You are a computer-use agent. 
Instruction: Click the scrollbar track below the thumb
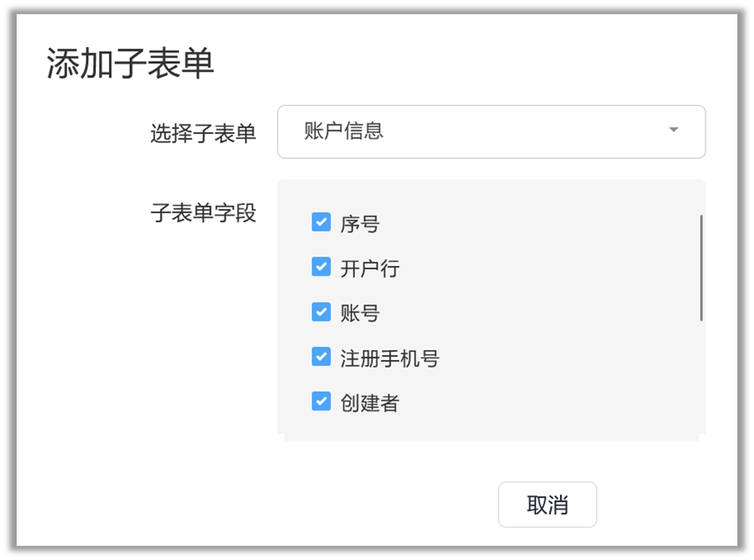coord(701,375)
